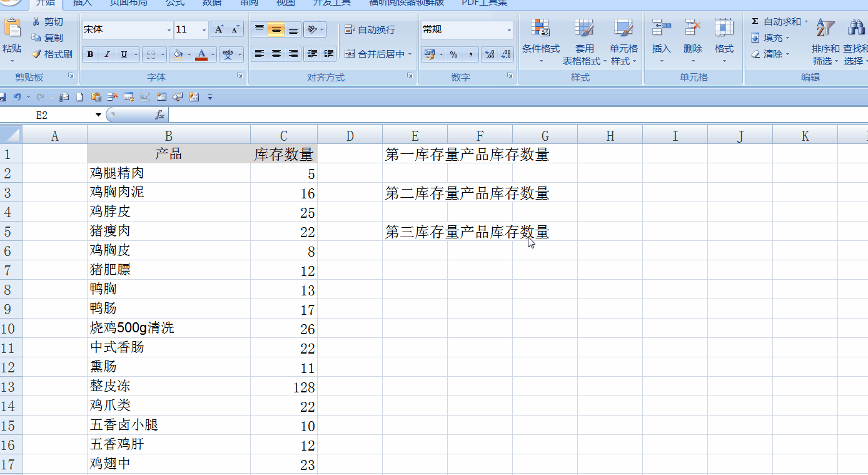Click the Cut (剪切) scissors button

[x=48, y=22]
